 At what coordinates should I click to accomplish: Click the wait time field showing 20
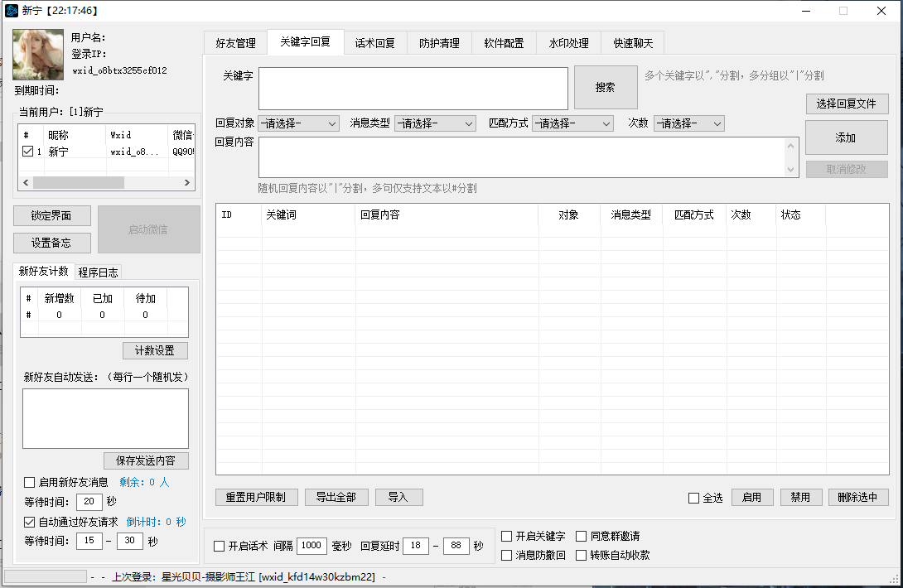click(x=89, y=502)
